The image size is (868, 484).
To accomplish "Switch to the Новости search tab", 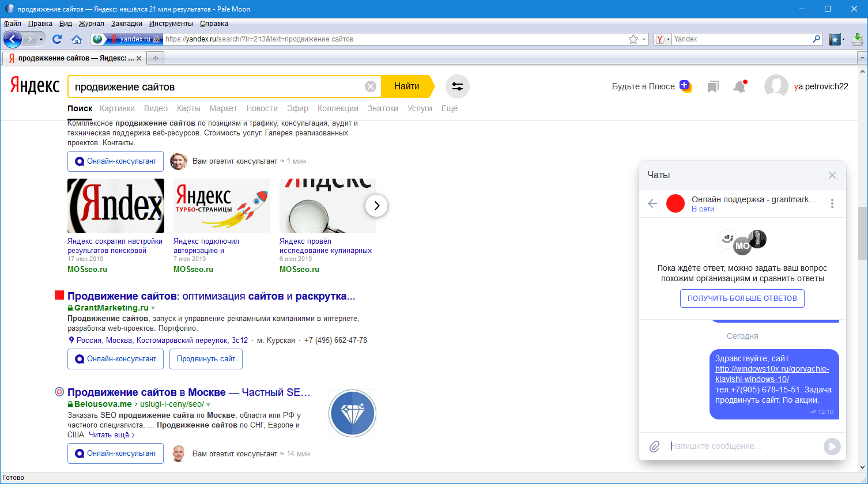I will coord(262,108).
